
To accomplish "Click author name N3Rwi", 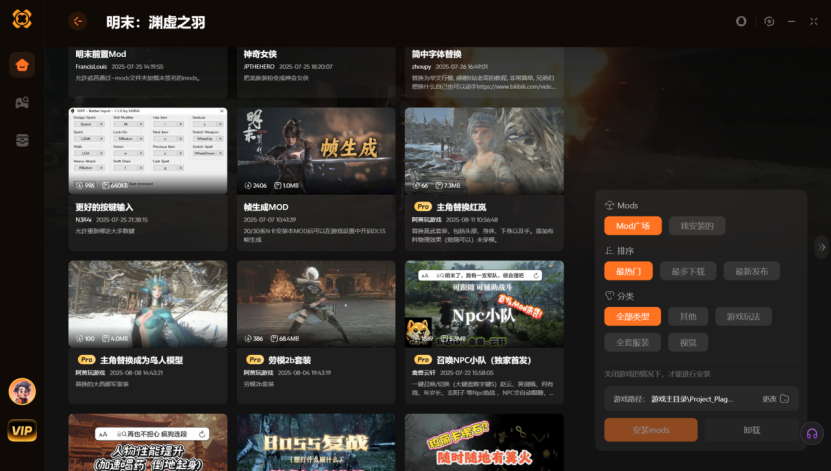I will [83, 220].
